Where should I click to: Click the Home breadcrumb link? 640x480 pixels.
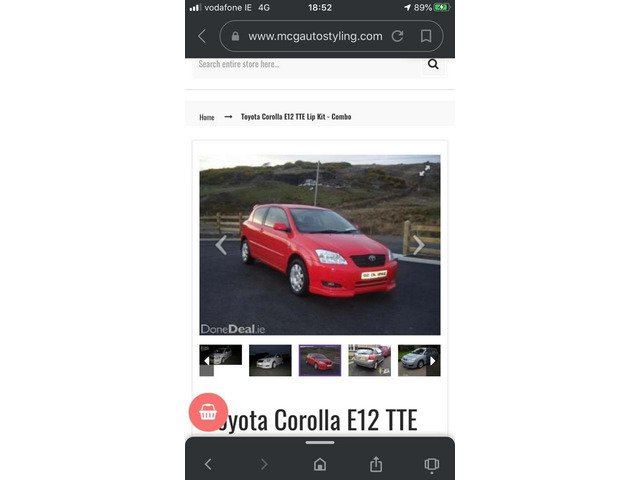coord(206,117)
